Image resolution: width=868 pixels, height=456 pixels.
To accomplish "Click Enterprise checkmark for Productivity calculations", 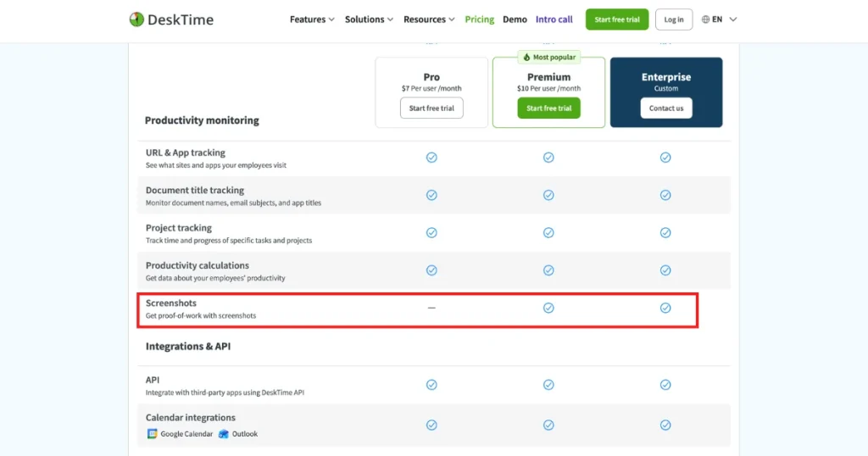I will (665, 270).
